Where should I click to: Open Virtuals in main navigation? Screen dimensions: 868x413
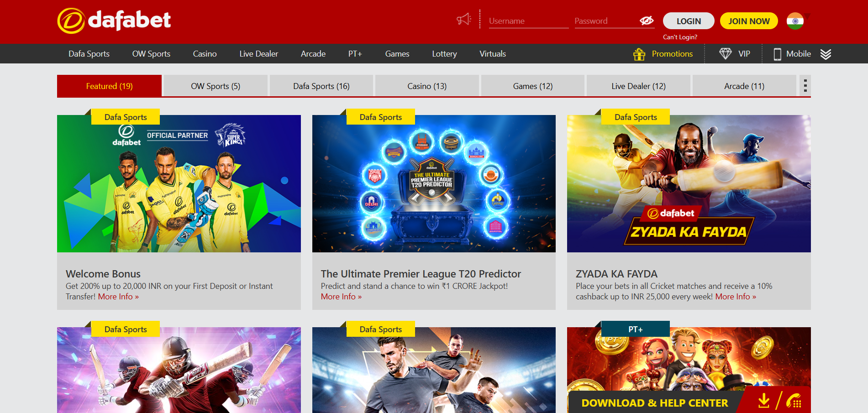493,54
